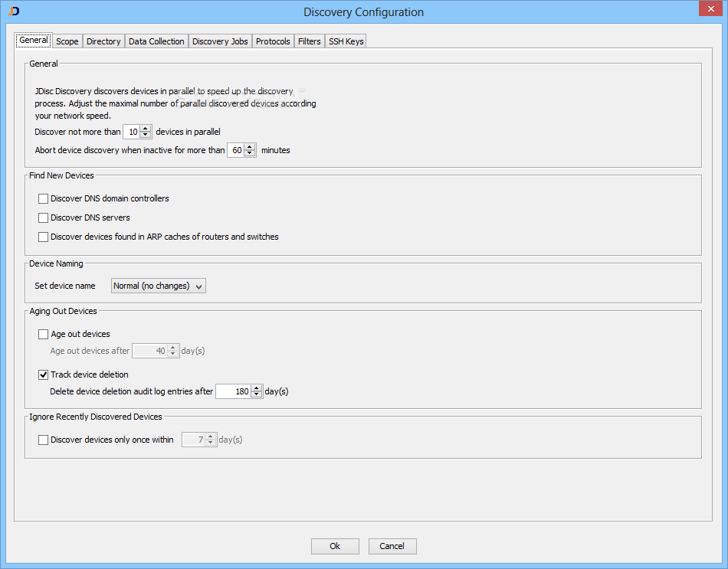Decrease audit log deletion days down arrow
Image resolution: width=728 pixels, height=569 pixels.
256,395
